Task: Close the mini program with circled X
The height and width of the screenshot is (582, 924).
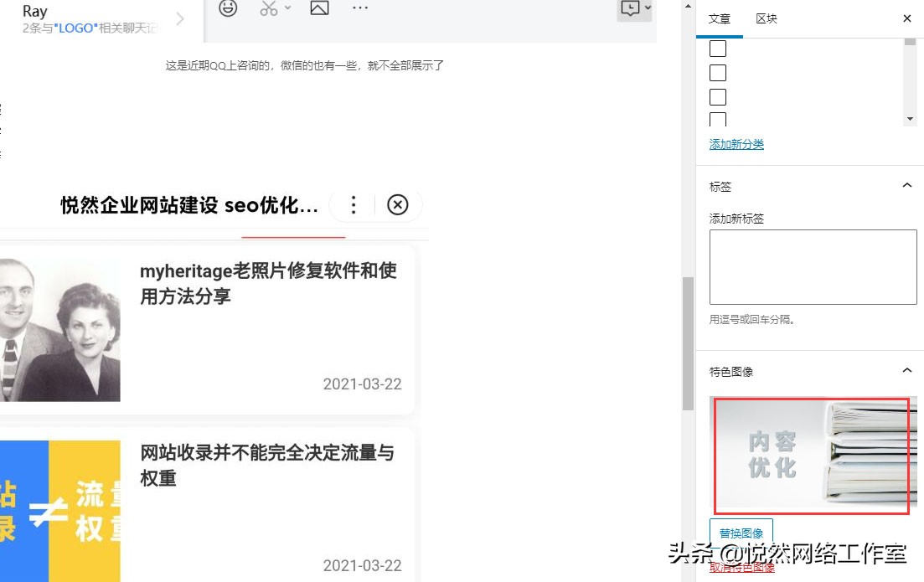Action: 398,205
